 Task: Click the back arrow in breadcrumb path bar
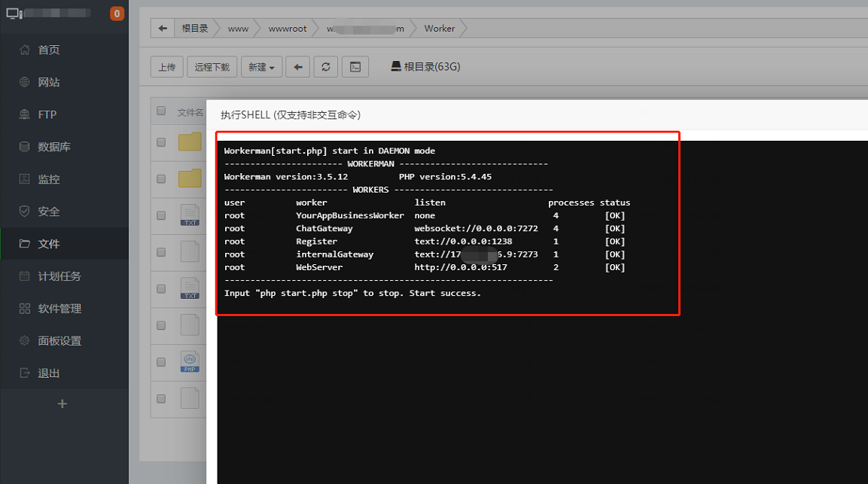click(162, 29)
